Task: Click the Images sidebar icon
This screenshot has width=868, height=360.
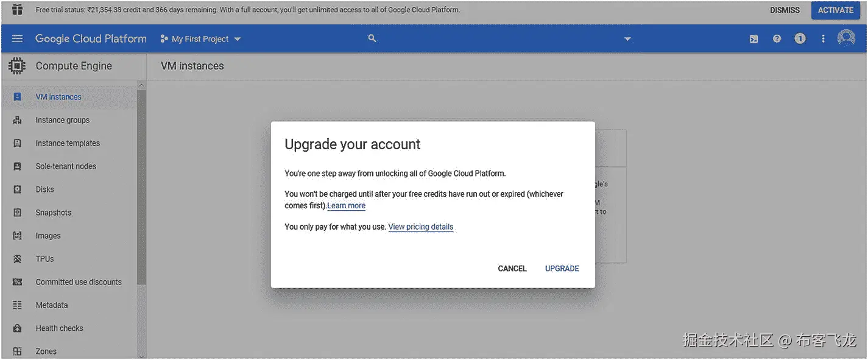Action: [x=17, y=236]
